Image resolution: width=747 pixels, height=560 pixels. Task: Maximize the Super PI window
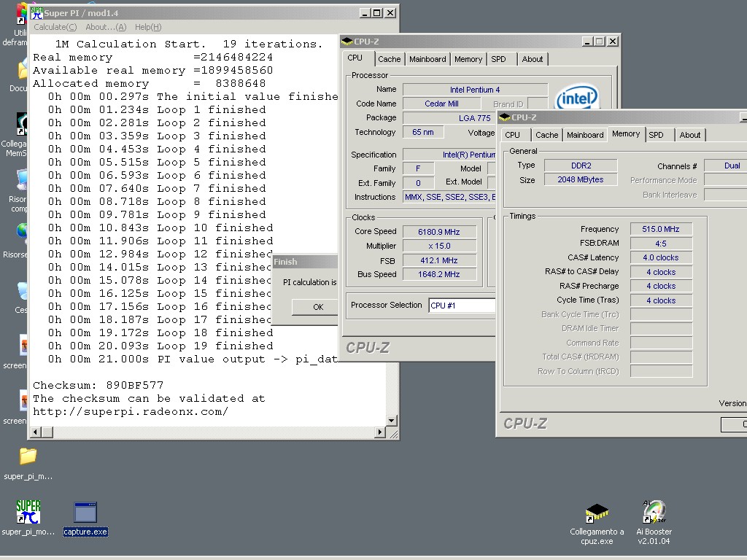coord(377,13)
